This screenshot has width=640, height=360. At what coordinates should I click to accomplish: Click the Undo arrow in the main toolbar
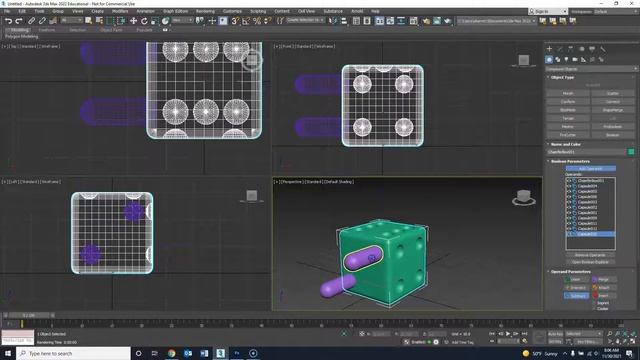8,21
